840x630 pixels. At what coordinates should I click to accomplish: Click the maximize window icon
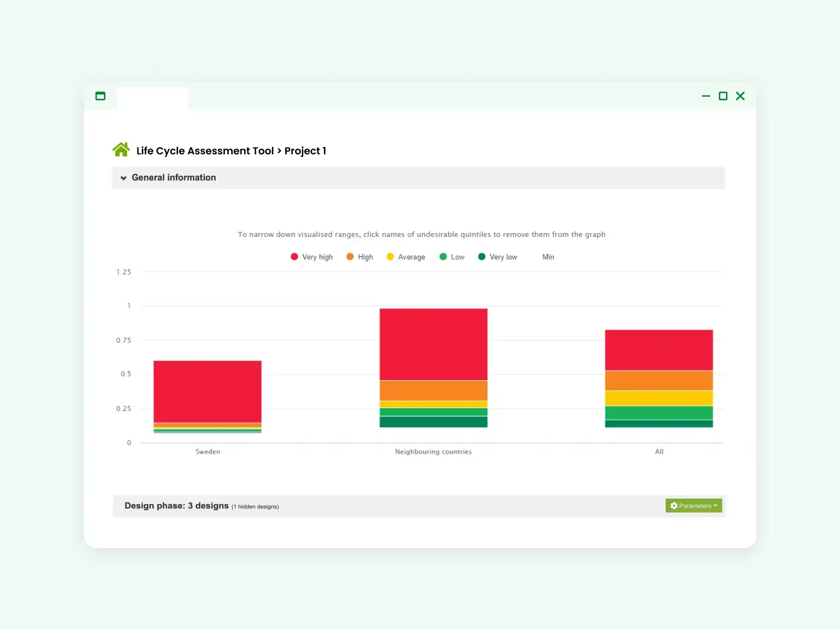pos(723,96)
